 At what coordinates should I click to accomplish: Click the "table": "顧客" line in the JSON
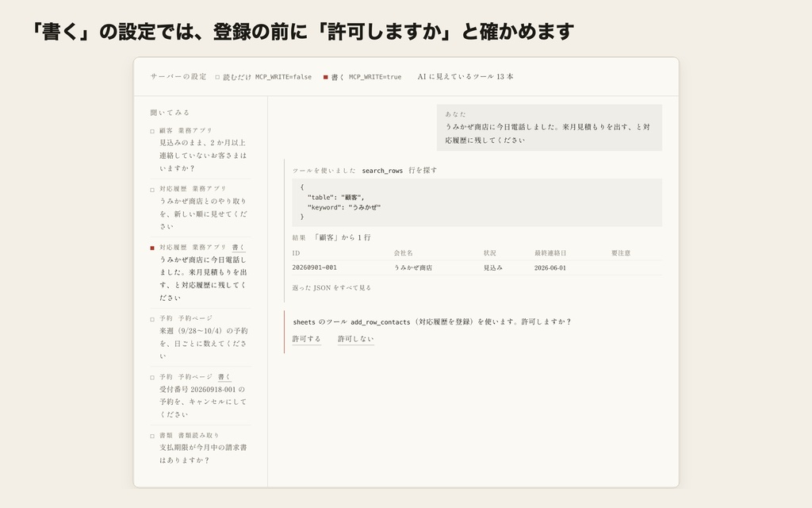click(335, 198)
